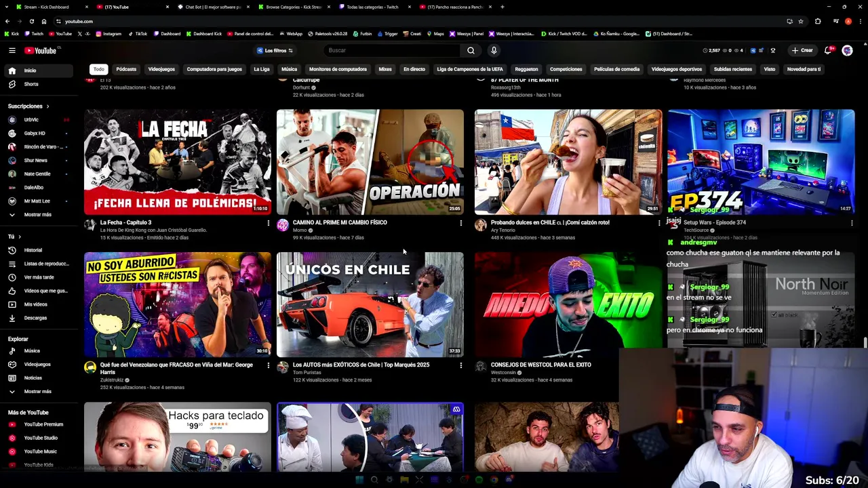868x488 pixels.
Task: Open YouTube Premium link
Action: (x=43, y=424)
